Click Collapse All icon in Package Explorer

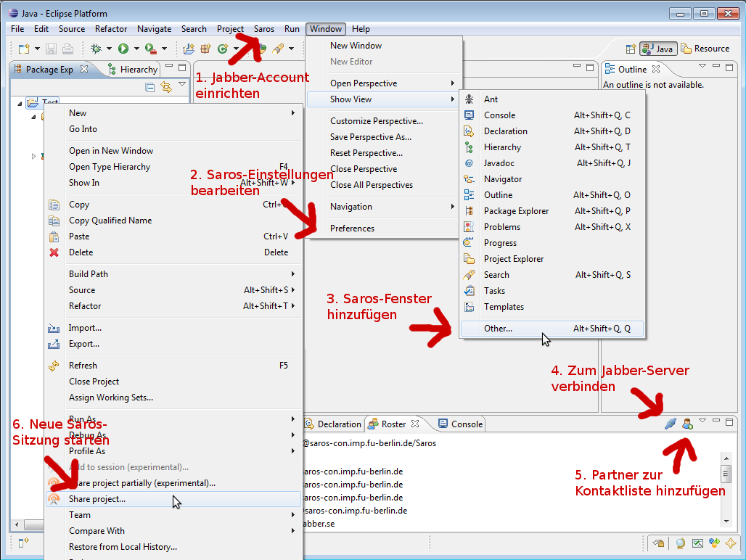[150, 87]
